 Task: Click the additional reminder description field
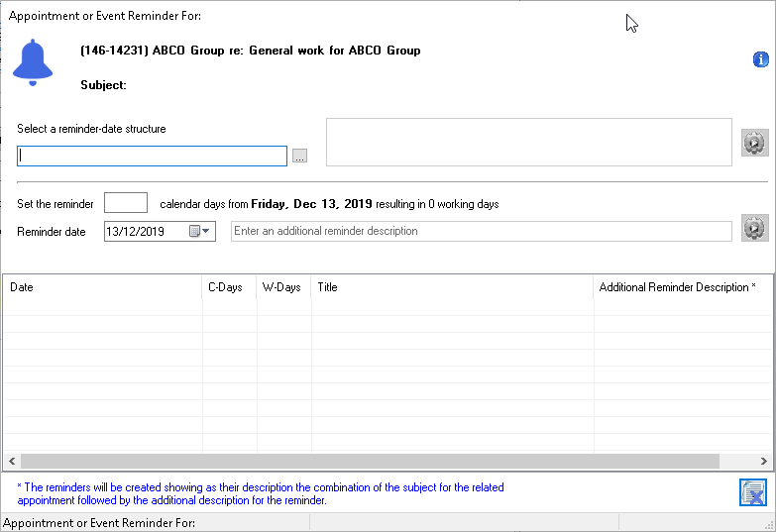(482, 231)
